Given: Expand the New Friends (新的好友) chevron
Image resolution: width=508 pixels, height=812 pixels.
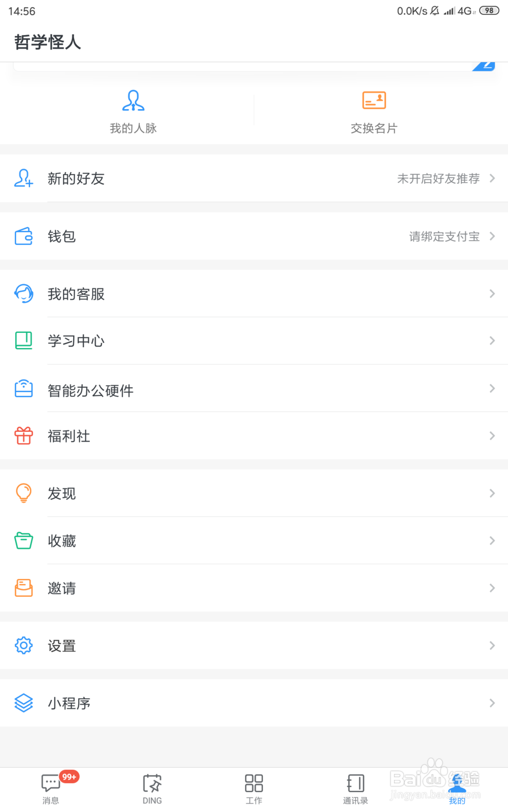Looking at the screenshot, I should point(492,178).
